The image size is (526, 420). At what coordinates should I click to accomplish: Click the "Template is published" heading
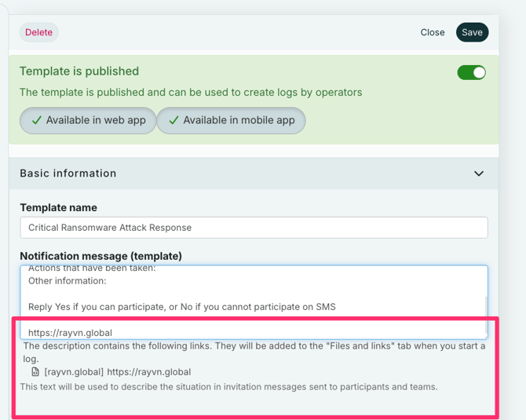tap(79, 71)
